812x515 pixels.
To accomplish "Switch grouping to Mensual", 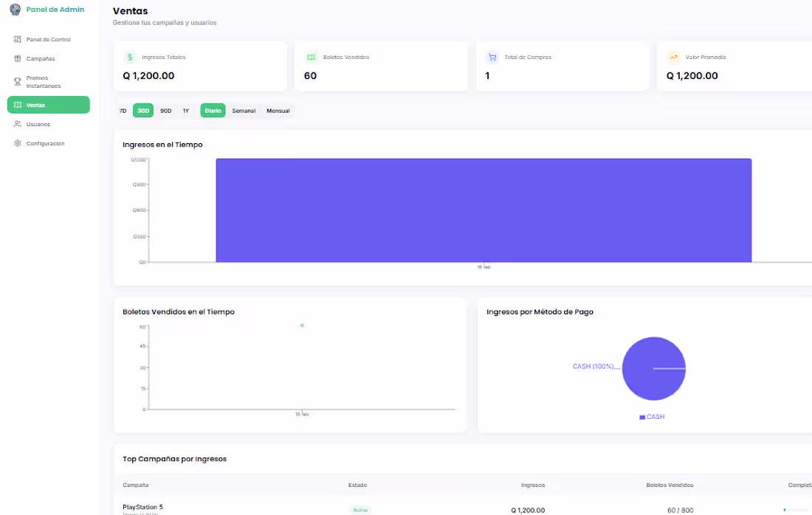I will [x=278, y=111].
